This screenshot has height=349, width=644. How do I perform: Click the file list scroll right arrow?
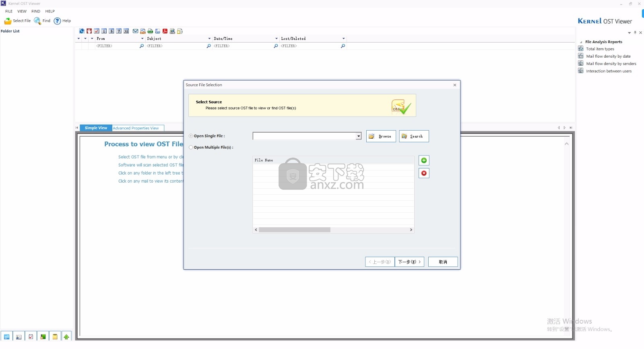pyautogui.click(x=411, y=230)
